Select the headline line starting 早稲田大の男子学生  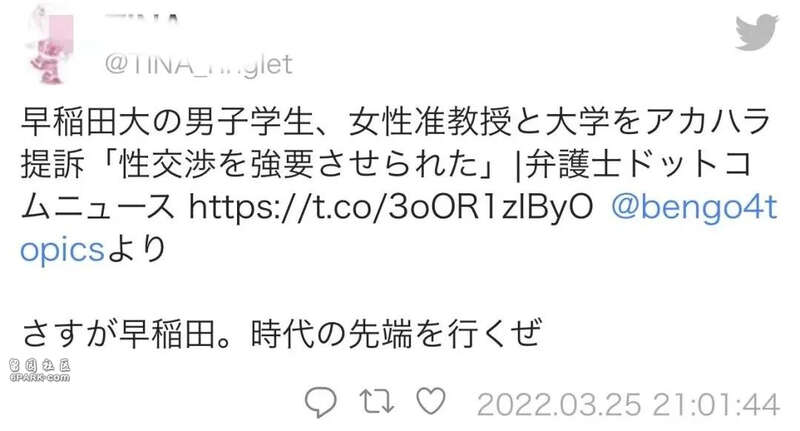396,122
